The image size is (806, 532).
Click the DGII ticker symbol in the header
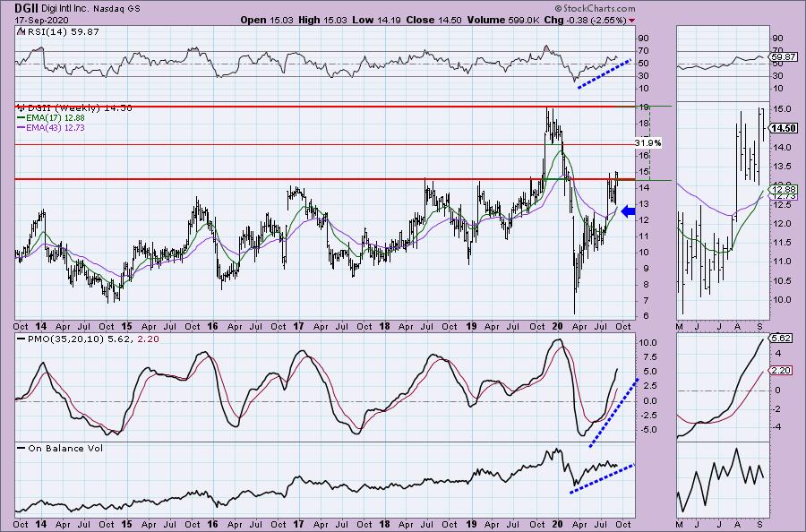tap(26, 8)
